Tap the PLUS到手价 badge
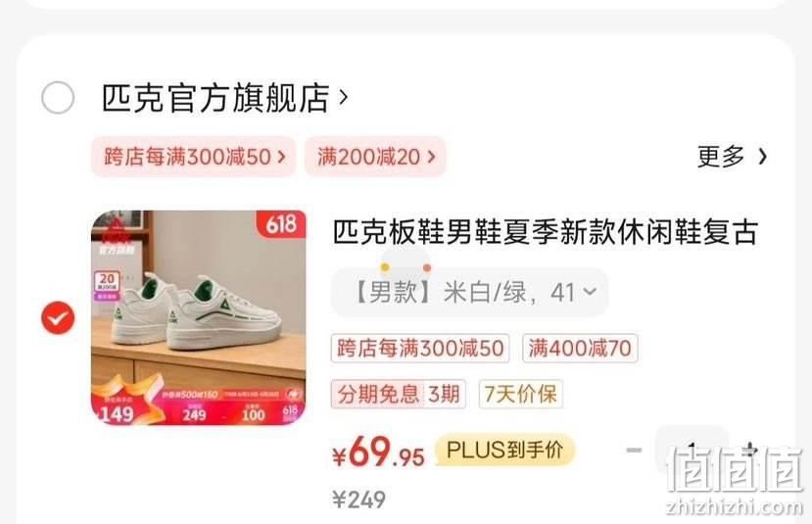The width and height of the screenshot is (812, 524). click(x=504, y=450)
